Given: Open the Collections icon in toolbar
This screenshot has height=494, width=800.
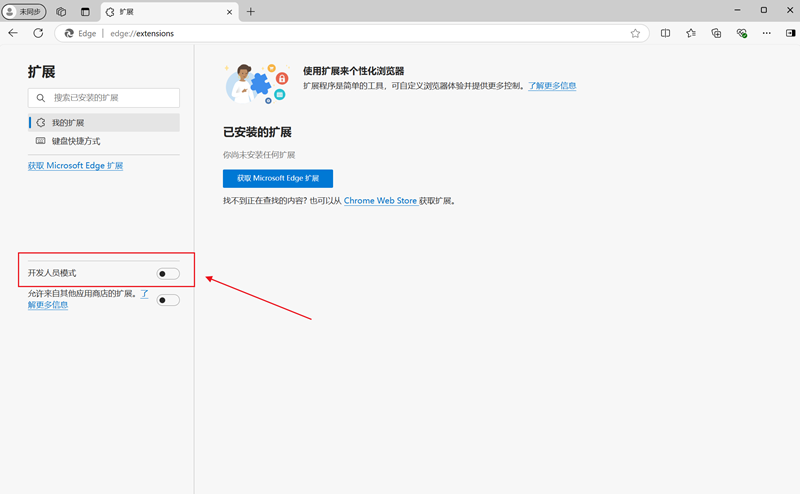Looking at the screenshot, I should tap(716, 33).
